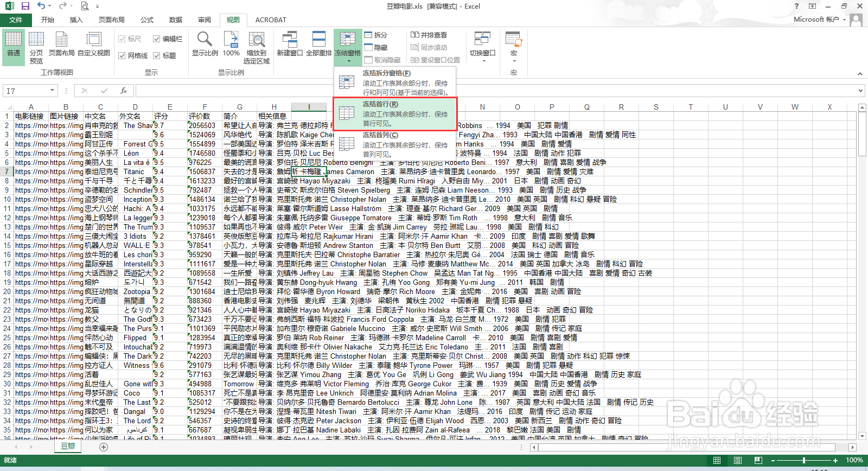Switch to 分页预览 page break preview

click(x=36, y=48)
